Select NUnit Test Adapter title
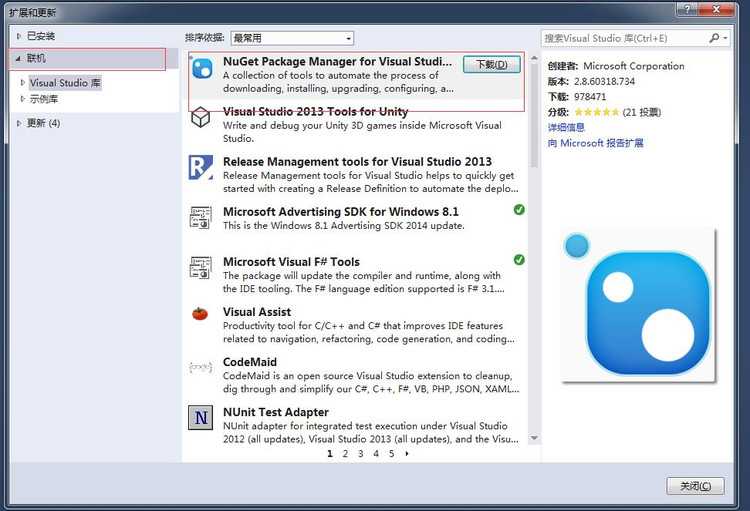750x511 pixels. (276, 412)
